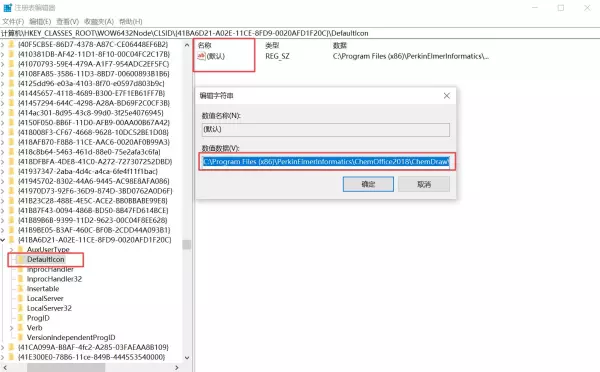The width and height of the screenshot is (600, 372).
Task: Click the horizontal scrollbar right arrow
Action: (176, 368)
